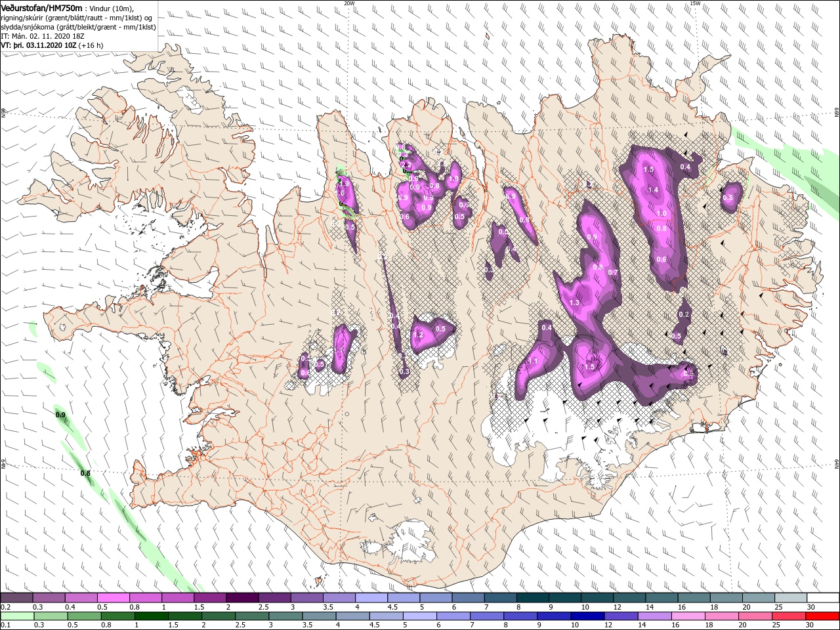Click the 1.4 snowfall value on the map
Viewport: 840px width, 630px height.
tap(653, 190)
